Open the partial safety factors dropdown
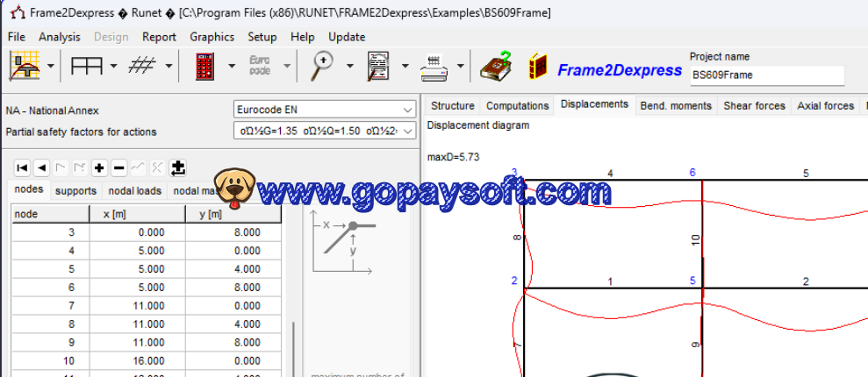Image resolution: width=868 pixels, height=377 pixels. click(x=325, y=132)
